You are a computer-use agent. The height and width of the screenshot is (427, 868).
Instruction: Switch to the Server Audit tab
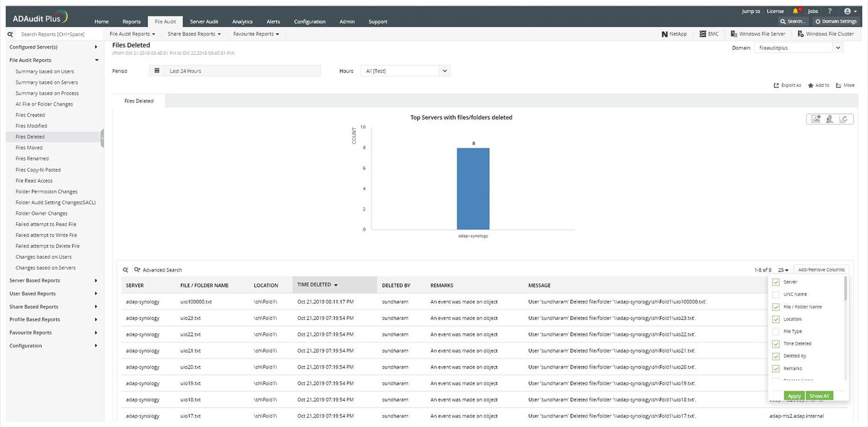pyautogui.click(x=204, y=22)
